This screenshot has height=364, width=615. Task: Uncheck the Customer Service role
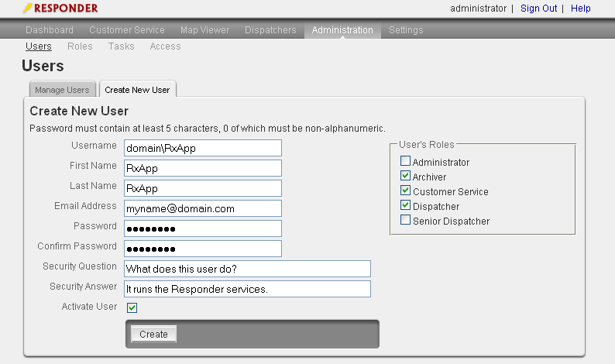[405, 191]
